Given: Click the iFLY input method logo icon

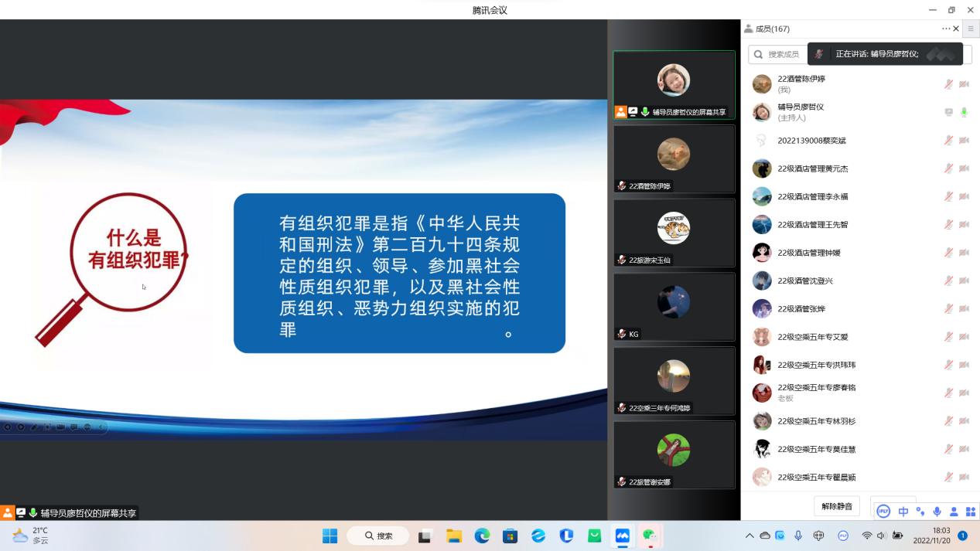Looking at the screenshot, I should pyautogui.click(x=883, y=512).
